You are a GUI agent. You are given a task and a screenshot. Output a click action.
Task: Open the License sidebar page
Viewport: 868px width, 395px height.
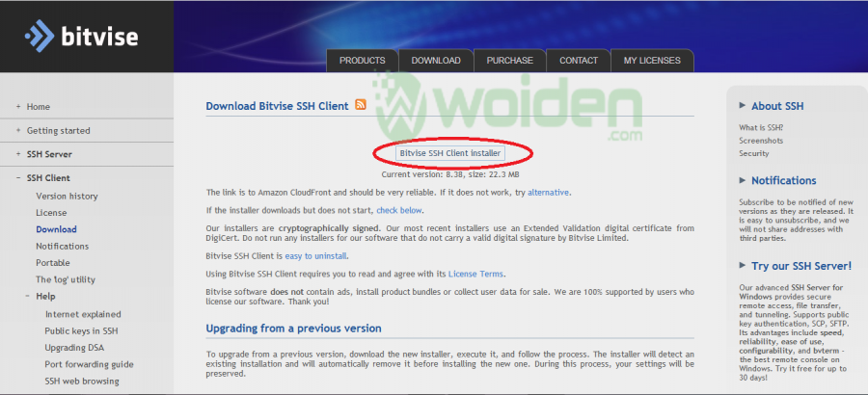51,213
